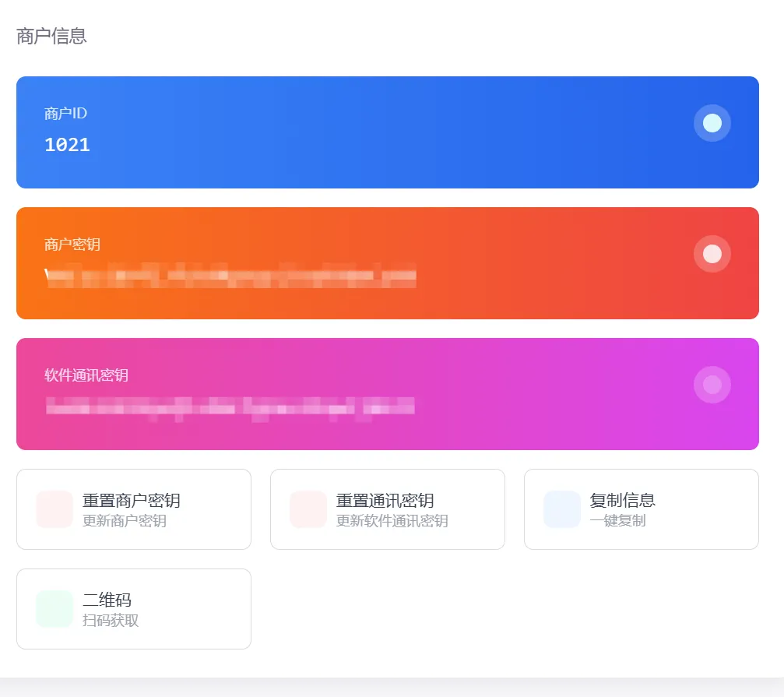Click the round icon on 商户ID card
Image resolution: width=784 pixels, height=697 pixels.
click(712, 123)
